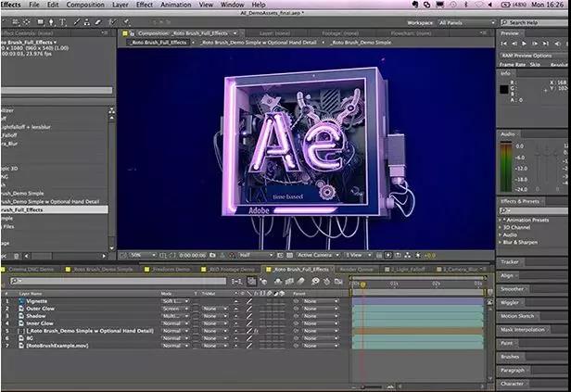Step to next frame in Preview panel

pos(535,44)
